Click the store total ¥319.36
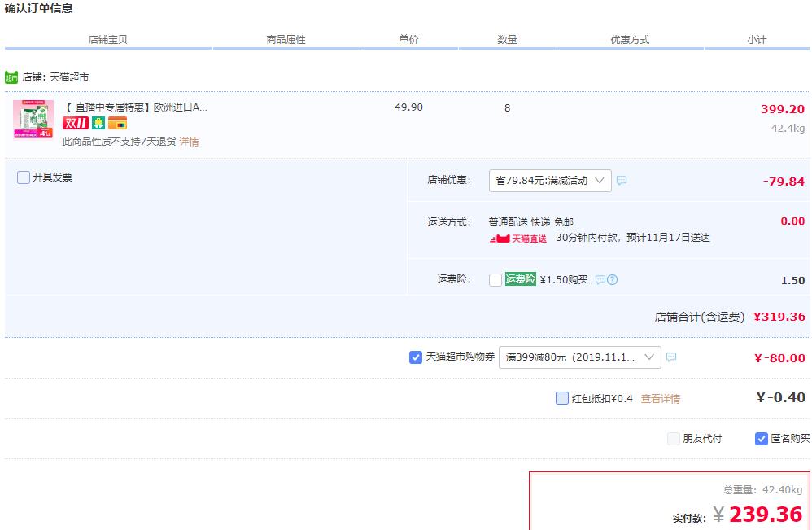 click(779, 317)
